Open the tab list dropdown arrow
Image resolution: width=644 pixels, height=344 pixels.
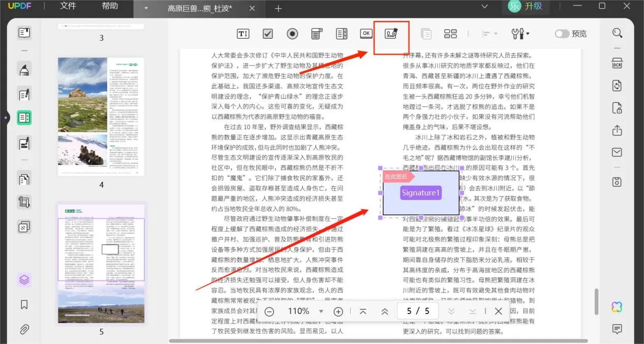point(146,8)
